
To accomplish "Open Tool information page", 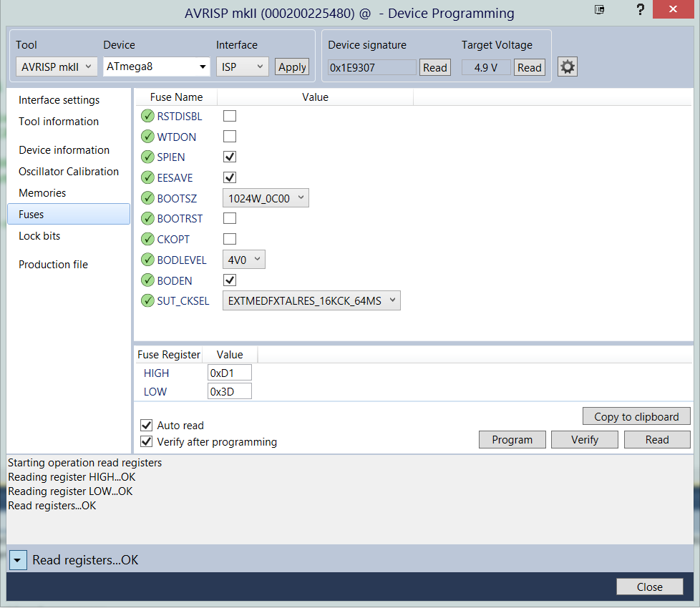I will [x=59, y=122].
